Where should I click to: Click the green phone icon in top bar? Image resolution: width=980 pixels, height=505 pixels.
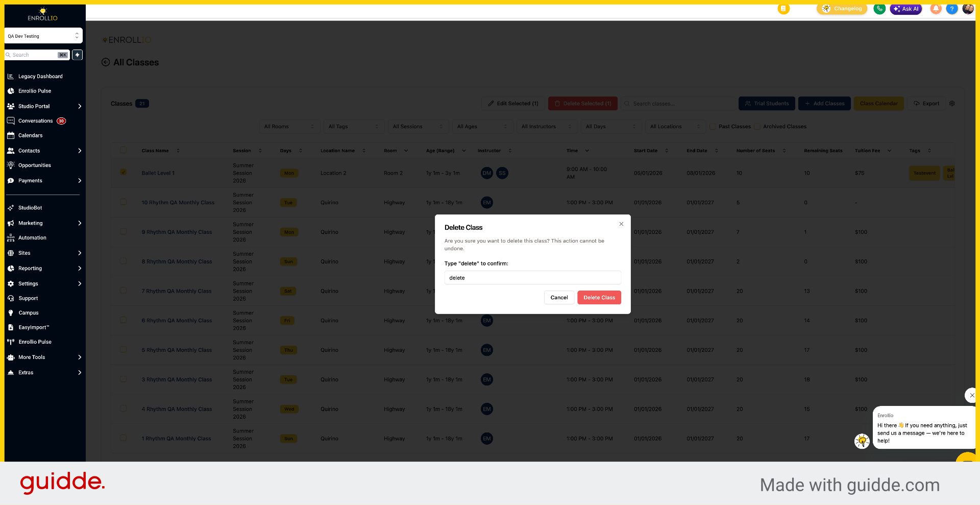tap(879, 9)
